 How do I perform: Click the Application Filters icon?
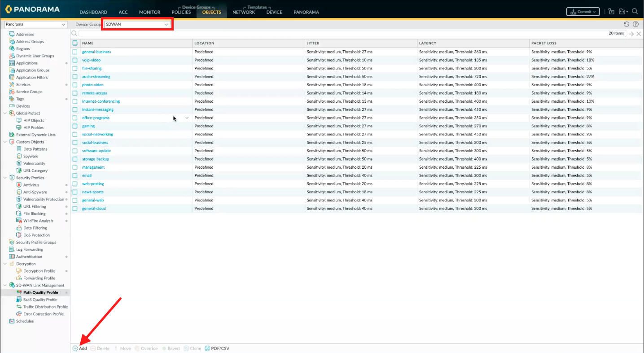click(x=12, y=77)
